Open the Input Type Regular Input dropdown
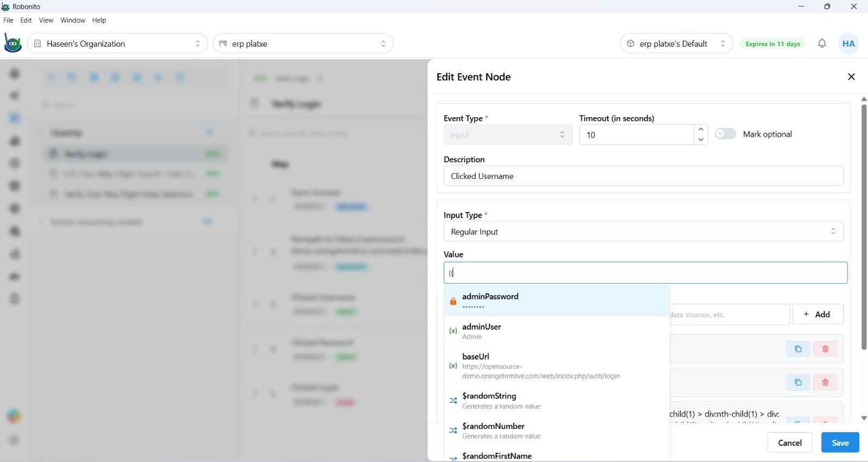This screenshot has width=868, height=462. click(x=643, y=232)
